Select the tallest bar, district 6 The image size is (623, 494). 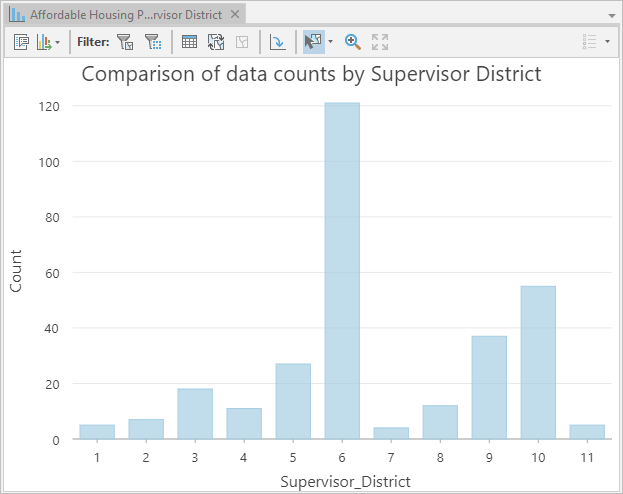(x=342, y=271)
